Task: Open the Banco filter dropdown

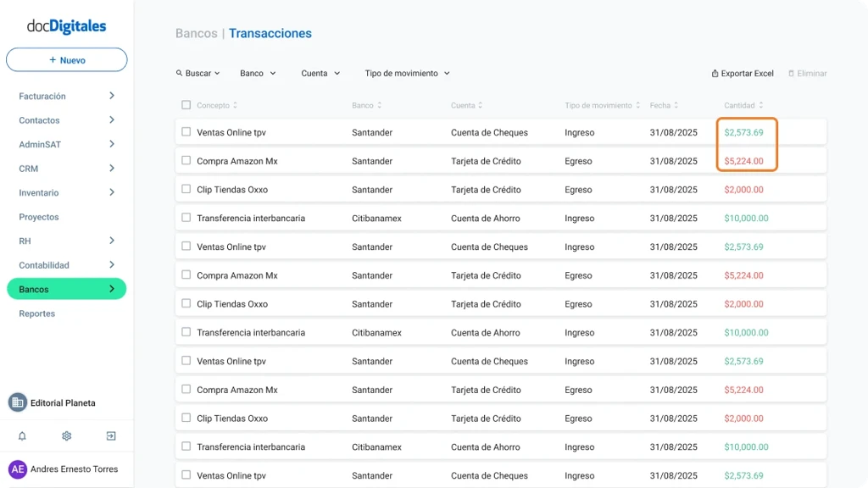Action: click(257, 73)
